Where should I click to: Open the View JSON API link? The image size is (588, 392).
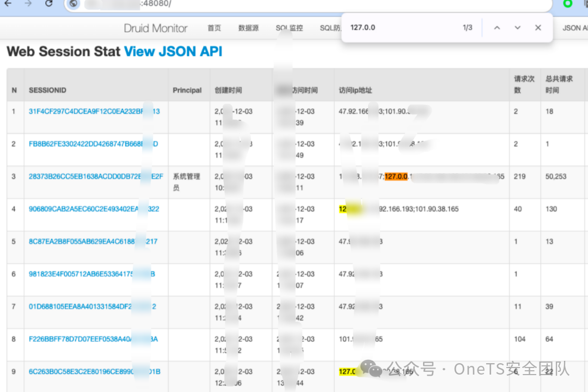pyautogui.click(x=173, y=51)
